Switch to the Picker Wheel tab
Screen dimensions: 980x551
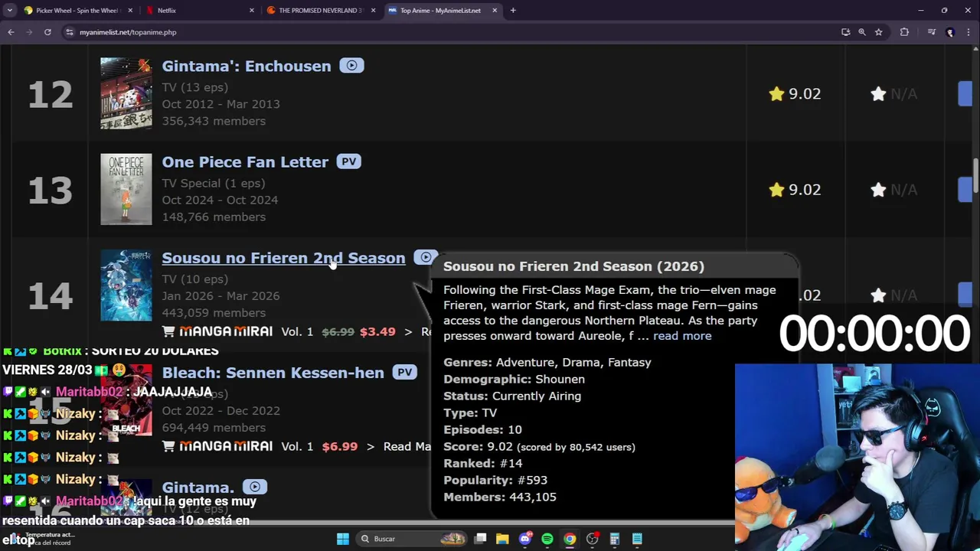click(x=77, y=11)
